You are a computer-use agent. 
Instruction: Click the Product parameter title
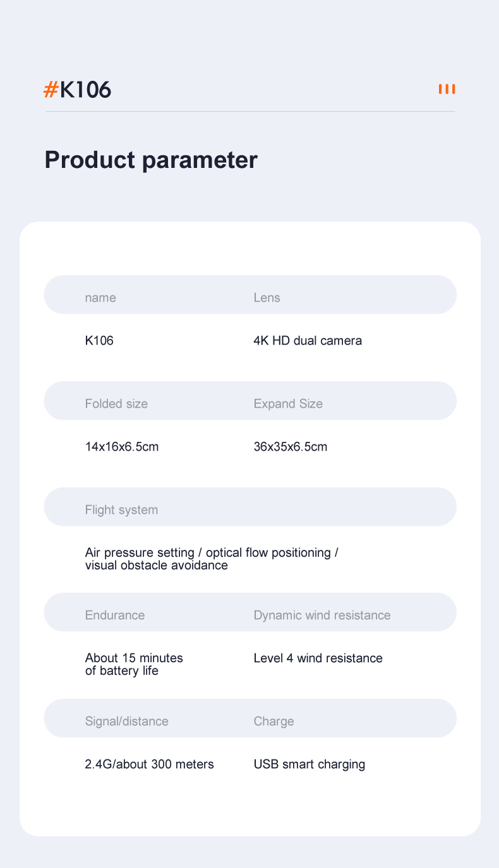151,160
